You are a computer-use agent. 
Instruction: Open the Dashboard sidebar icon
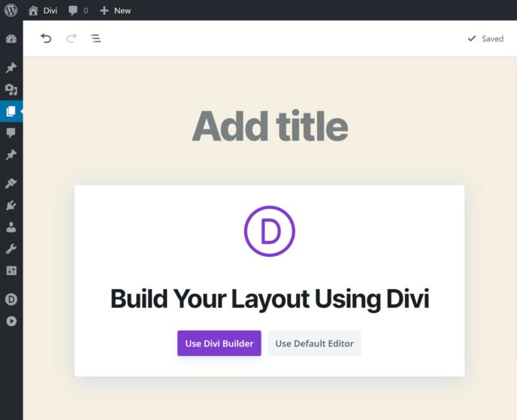tap(11, 39)
